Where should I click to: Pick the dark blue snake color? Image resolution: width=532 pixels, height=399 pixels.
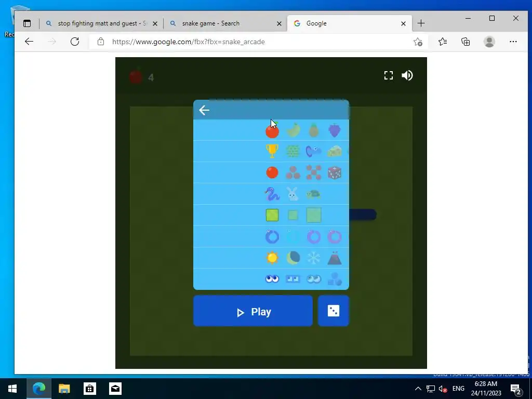(x=272, y=237)
